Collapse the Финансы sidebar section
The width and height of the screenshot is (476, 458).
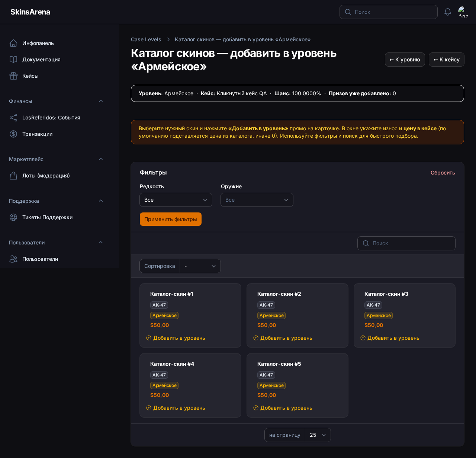tap(101, 101)
